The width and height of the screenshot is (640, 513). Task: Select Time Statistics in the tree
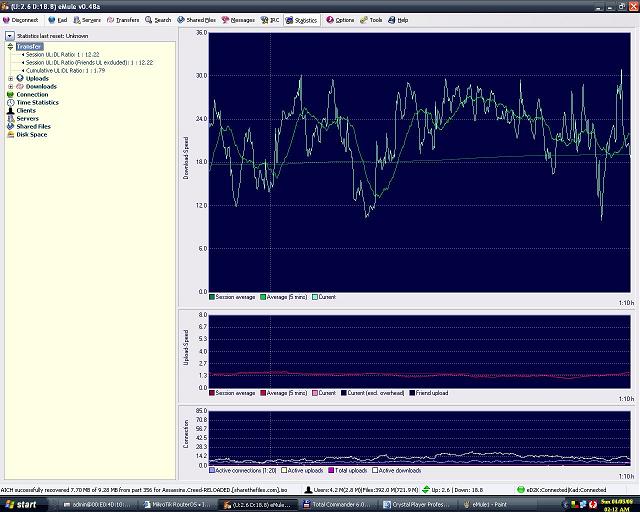(37, 102)
